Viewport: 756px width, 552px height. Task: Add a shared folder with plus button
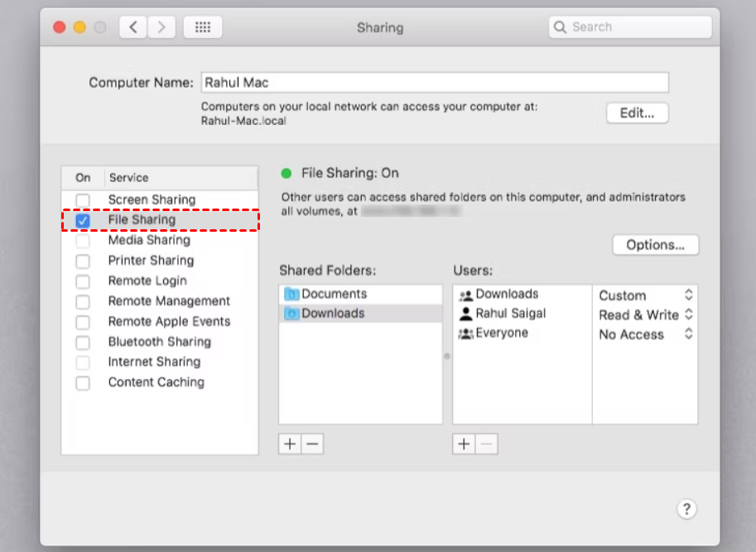290,444
